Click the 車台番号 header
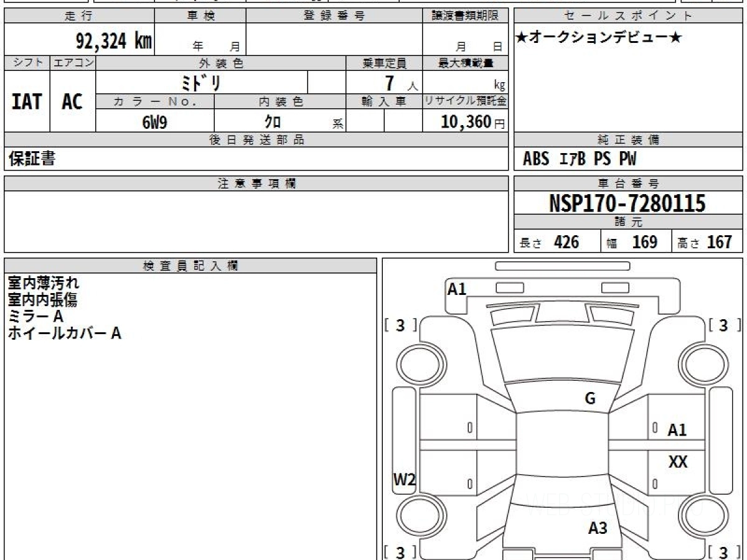Image resolution: width=747 pixels, height=560 pixels. coord(629,184)
